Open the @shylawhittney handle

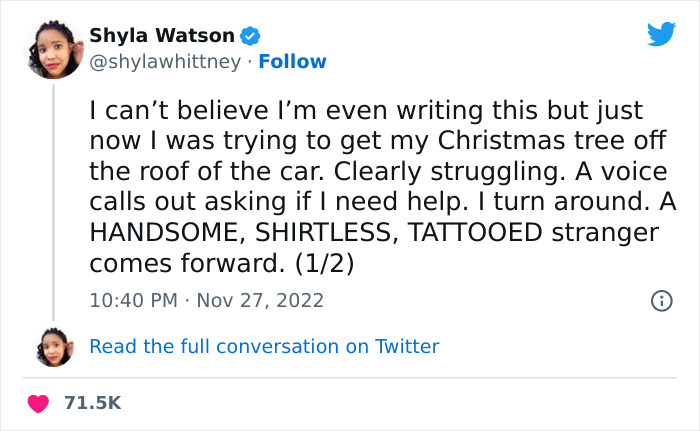165,62
